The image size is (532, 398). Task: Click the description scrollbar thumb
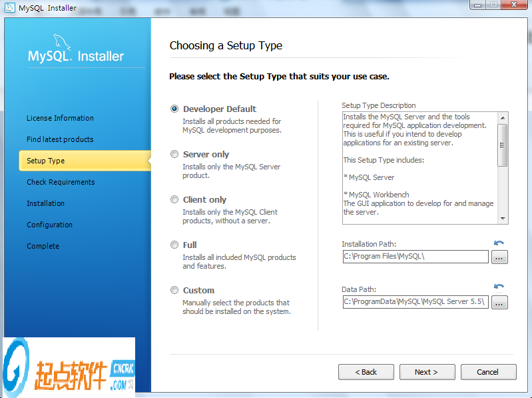[x=503, y=145]
